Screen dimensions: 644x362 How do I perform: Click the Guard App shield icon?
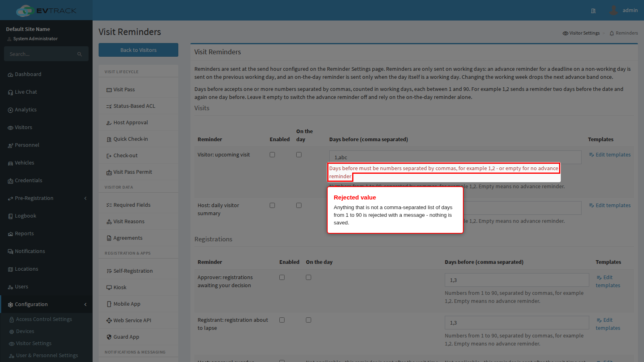tap(109, 337)
